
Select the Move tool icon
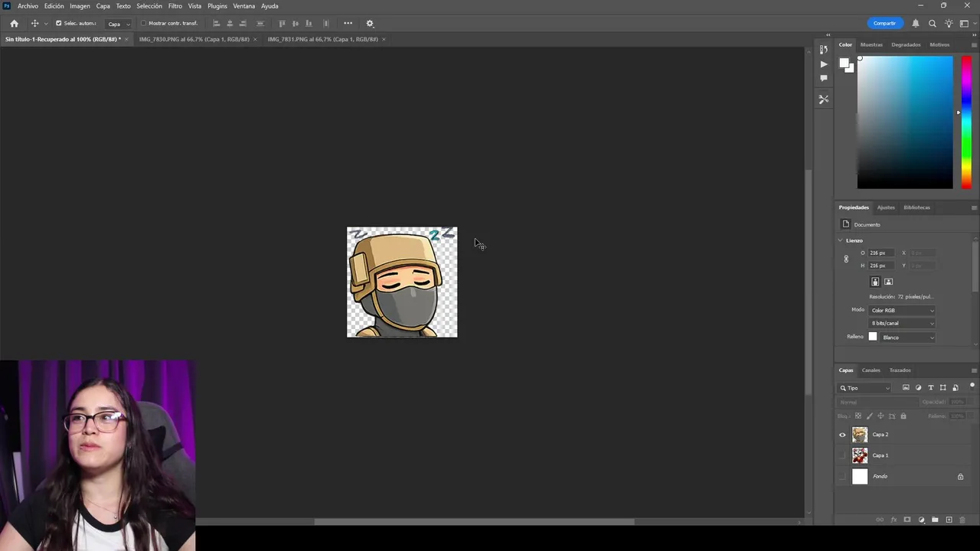[34, 24]
